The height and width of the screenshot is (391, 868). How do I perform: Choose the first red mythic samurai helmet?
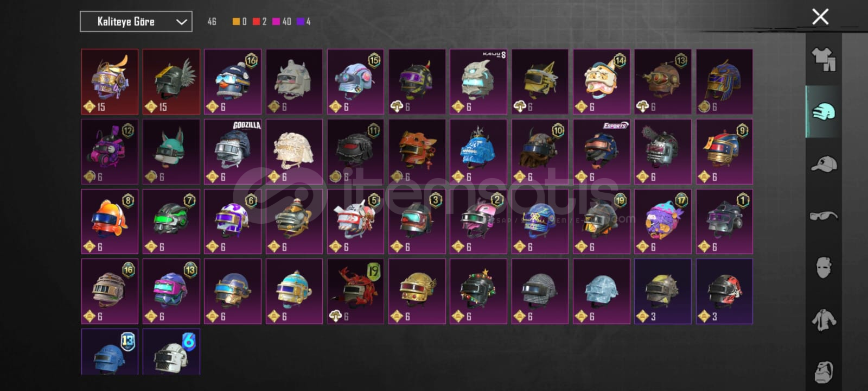[x=110, y=81]
